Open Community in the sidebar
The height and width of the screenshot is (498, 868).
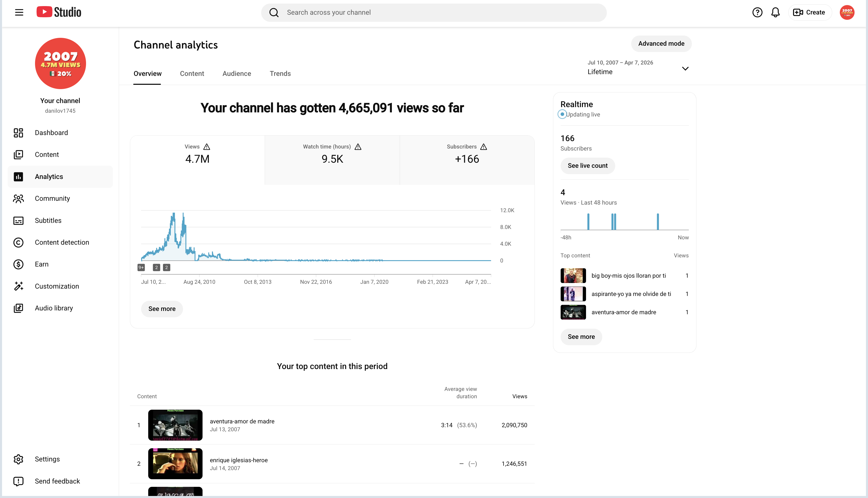coord(60,199)
